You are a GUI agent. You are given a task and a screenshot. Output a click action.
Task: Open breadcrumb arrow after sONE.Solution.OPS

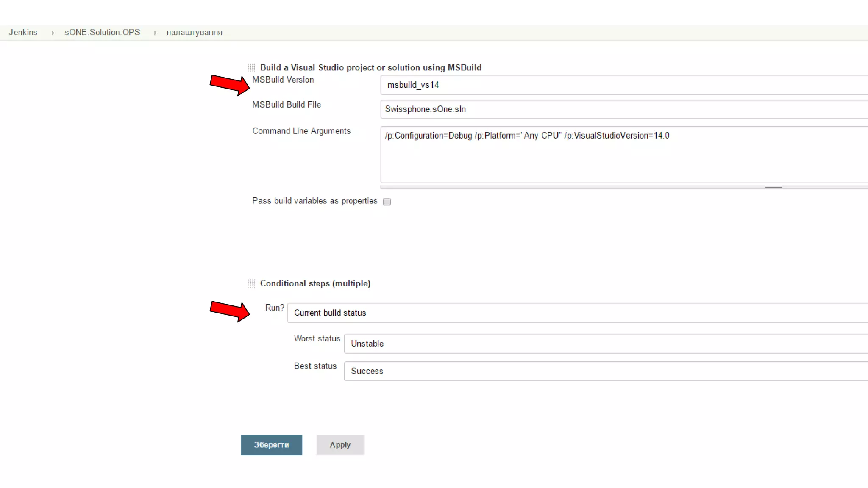[x=155, y=33]
